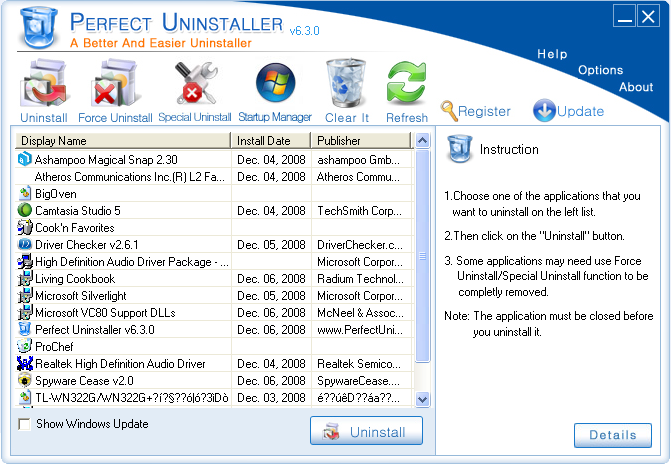The image size is (671, 465).
Task: Click the Camtasia Studio 5 green icon
Action: click(25, 210)
